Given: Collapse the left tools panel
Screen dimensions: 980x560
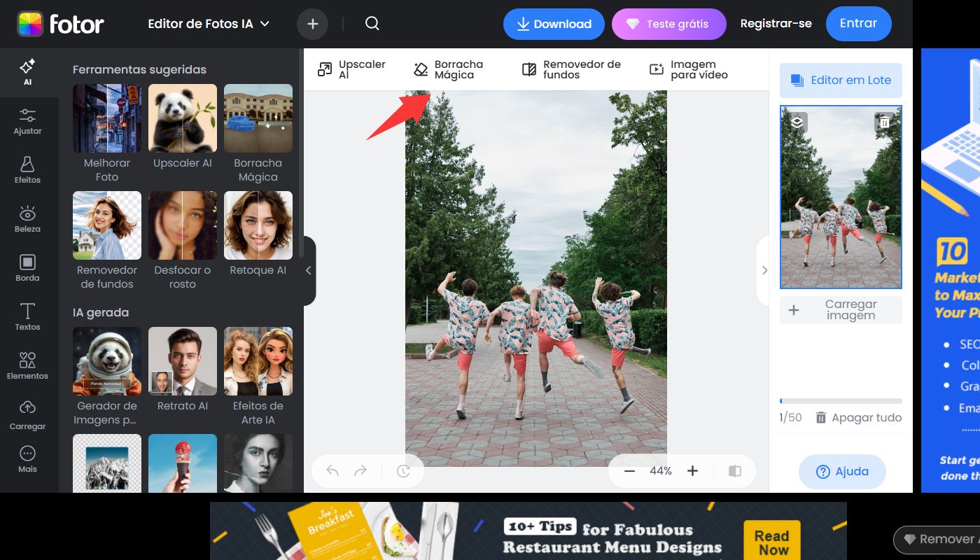Looking at the screenshot, I should [308, 271].
